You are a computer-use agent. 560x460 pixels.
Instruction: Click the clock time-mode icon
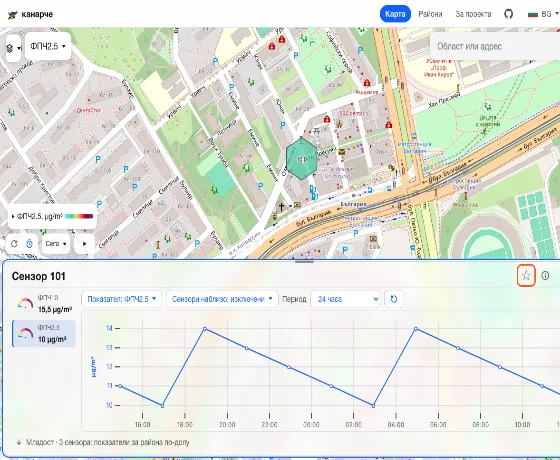[x=29, y=244]
